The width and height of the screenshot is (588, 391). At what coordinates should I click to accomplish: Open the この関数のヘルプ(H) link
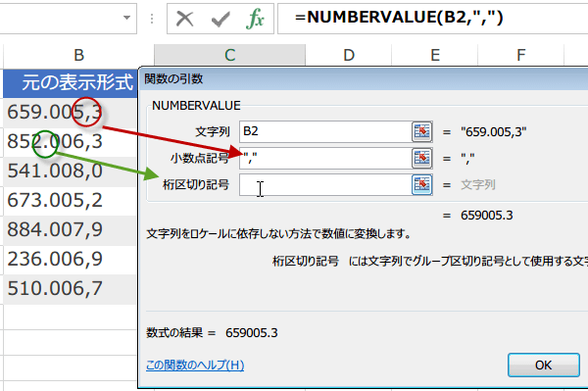(x=195, y=365)
